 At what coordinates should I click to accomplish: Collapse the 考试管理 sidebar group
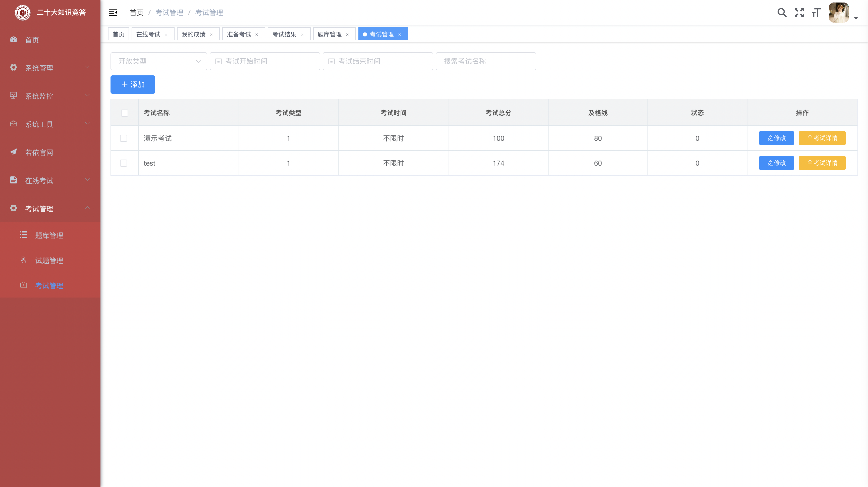click(x=50, y=209)
